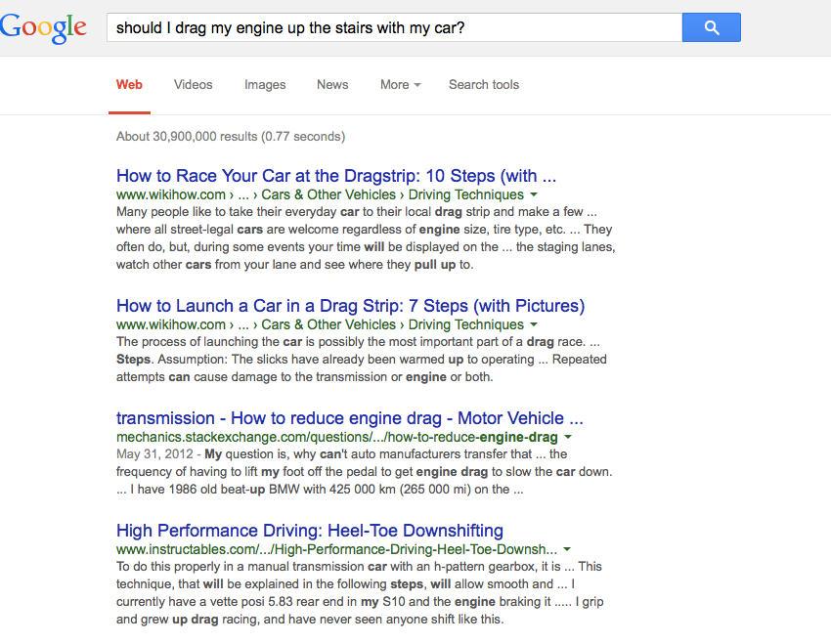Switch to the Images tab
Screen dimensions: 831x644
pyautogui.click(x=265, y=85)
